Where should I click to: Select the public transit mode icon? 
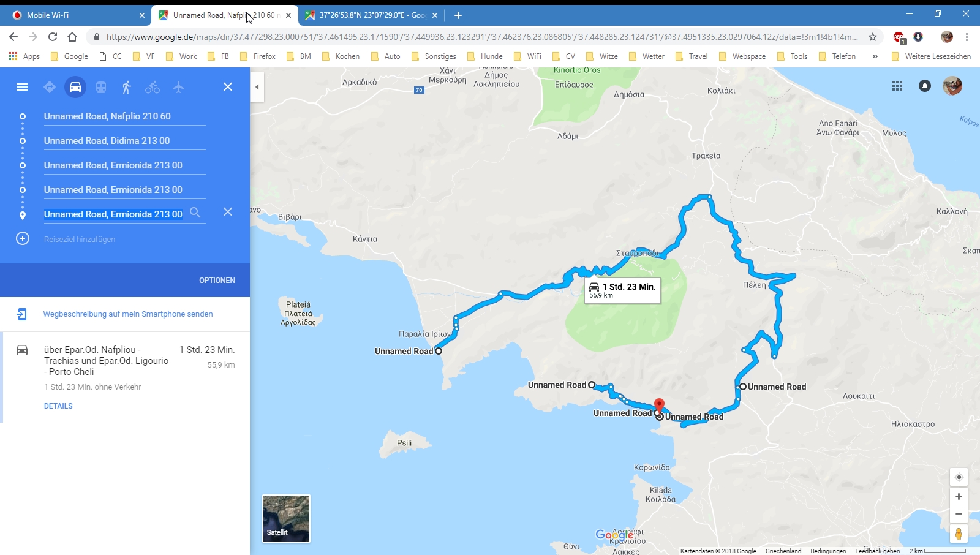pyautogui.click(x=101, y=87)
